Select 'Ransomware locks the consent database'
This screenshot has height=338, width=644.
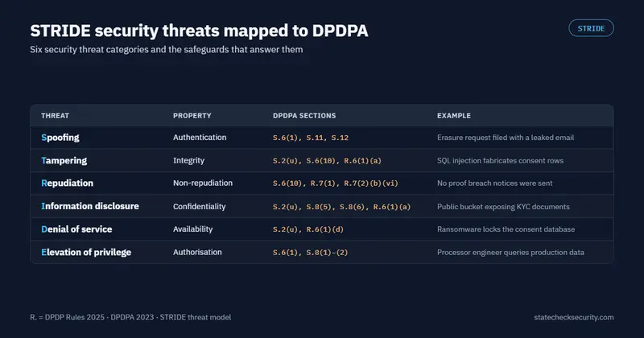tap(506, 229)
